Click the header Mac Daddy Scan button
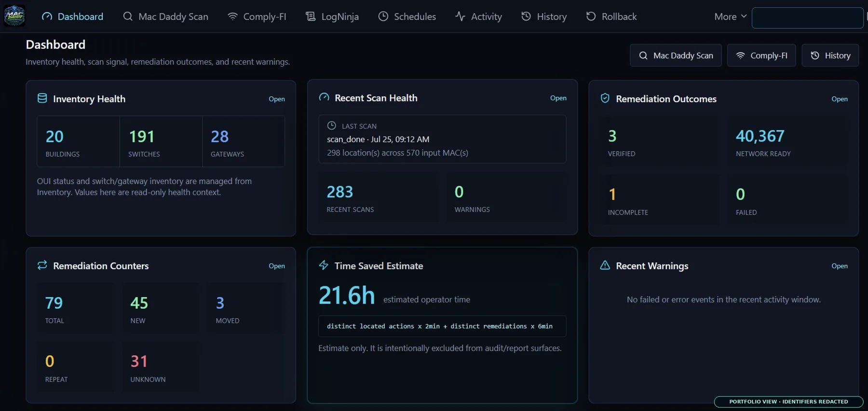 [676, 55]
